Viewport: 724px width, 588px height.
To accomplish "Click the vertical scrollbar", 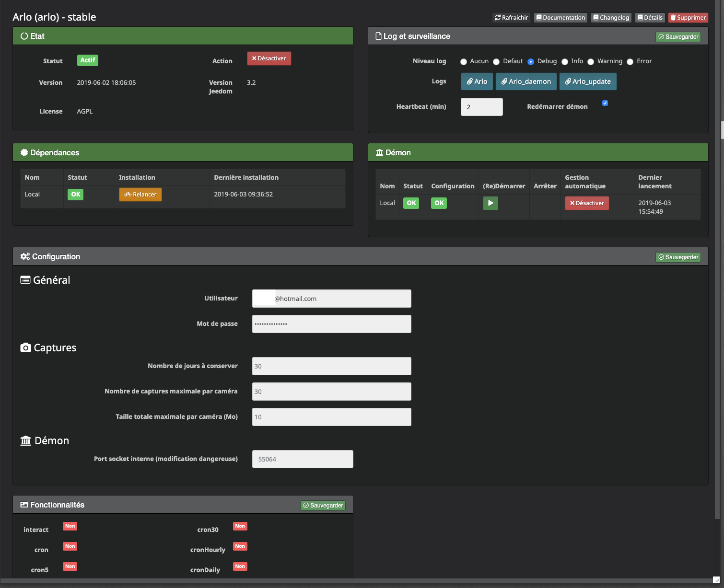I will click(x=717, y=259).
